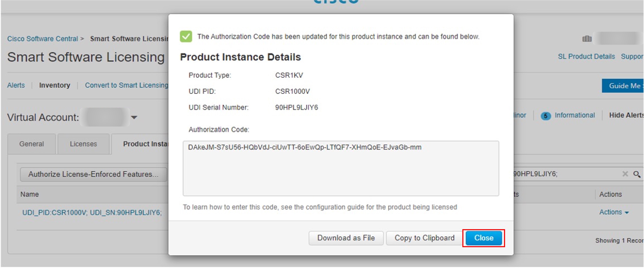Clear the search field with X icon
The width and height of the screenshot is (644, 268).
click(x=625, y=174)
